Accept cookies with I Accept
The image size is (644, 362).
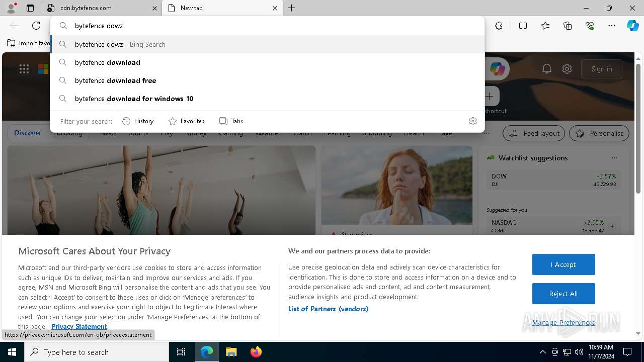[563, 264]
